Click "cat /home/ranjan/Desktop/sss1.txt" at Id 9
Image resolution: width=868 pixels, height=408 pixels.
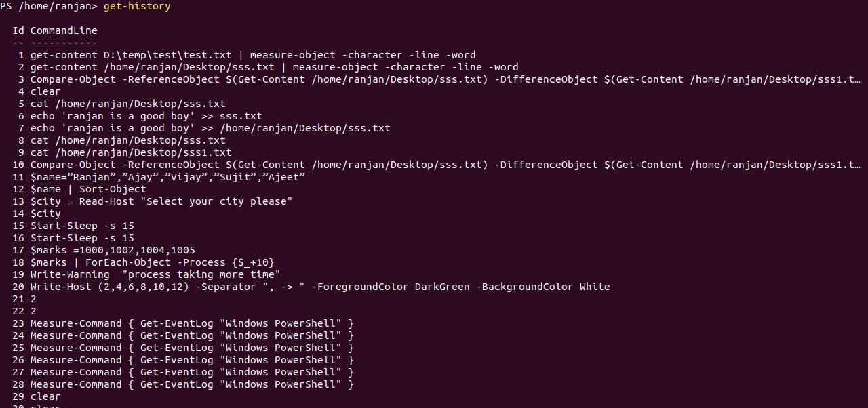click(x=131, y=152)
